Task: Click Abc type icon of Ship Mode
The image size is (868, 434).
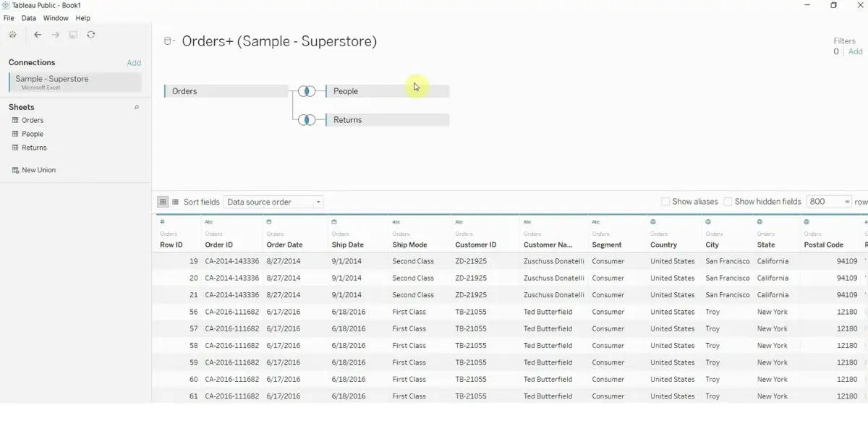Action: click(x=396, y=222)
